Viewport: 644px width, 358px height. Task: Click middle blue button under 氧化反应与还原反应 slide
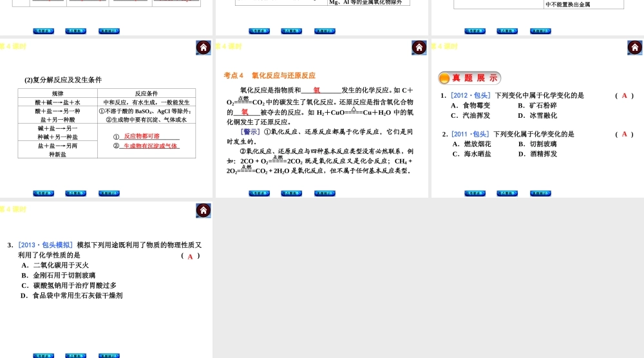(x=292, y=193)
